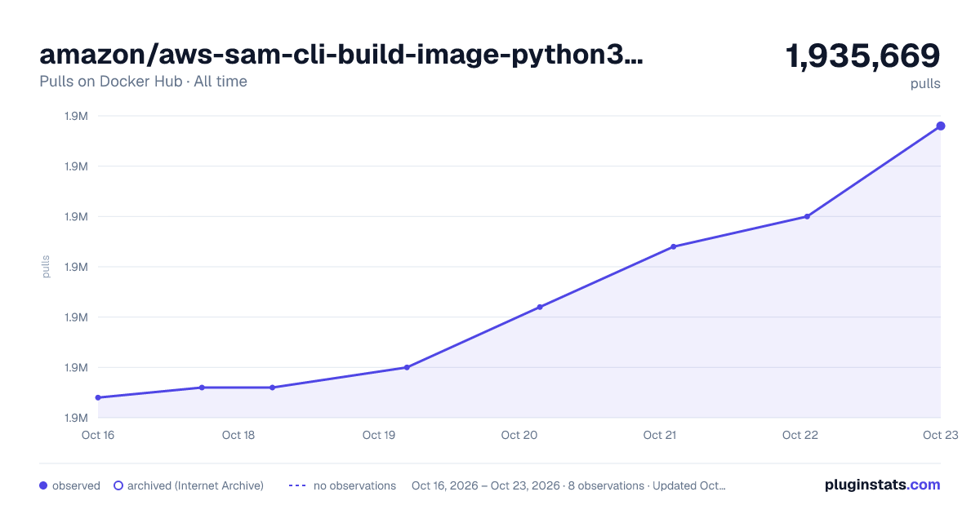This screenshot has height=514, width=980.
Task: Select the 1,935,669 pulls total
Action: 862,55
